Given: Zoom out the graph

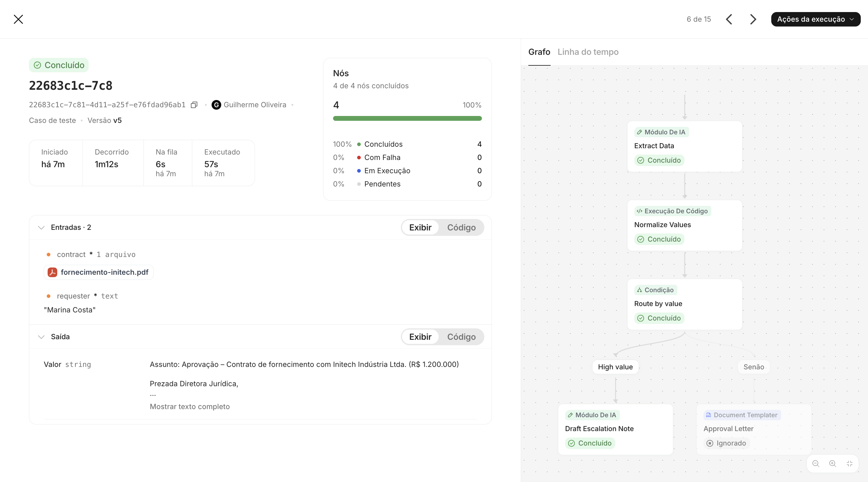Looking at the screenshot, I should (816, 464).
